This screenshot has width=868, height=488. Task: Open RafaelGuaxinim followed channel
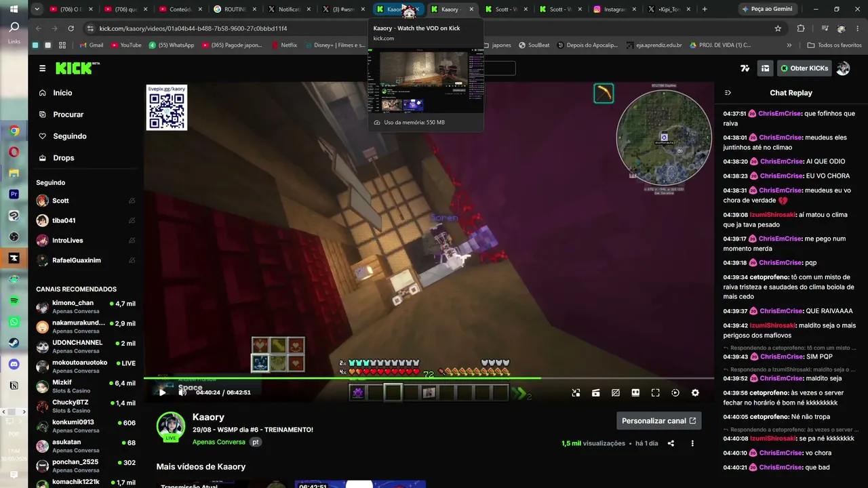[x=85, y=260]
